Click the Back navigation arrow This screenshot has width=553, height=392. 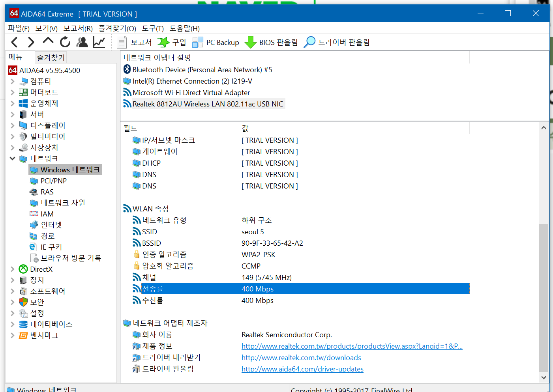tap(15, 42)
